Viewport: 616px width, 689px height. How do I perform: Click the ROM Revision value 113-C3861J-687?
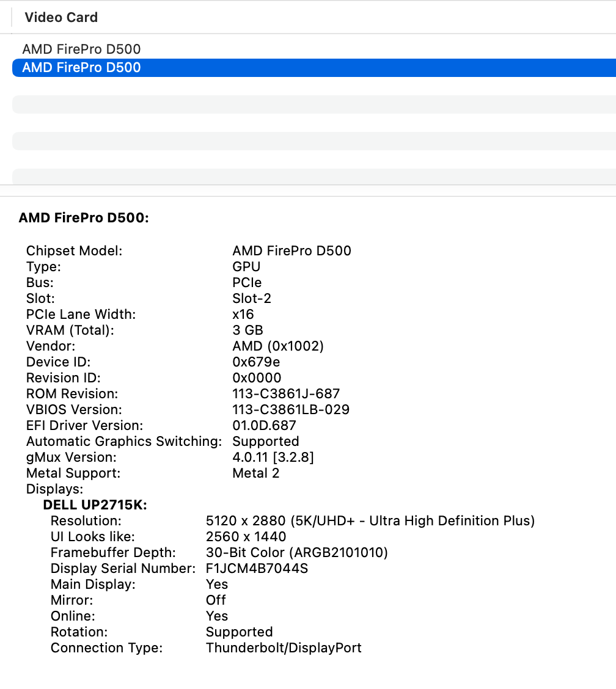pyautogui.click(x=286, y=393)
